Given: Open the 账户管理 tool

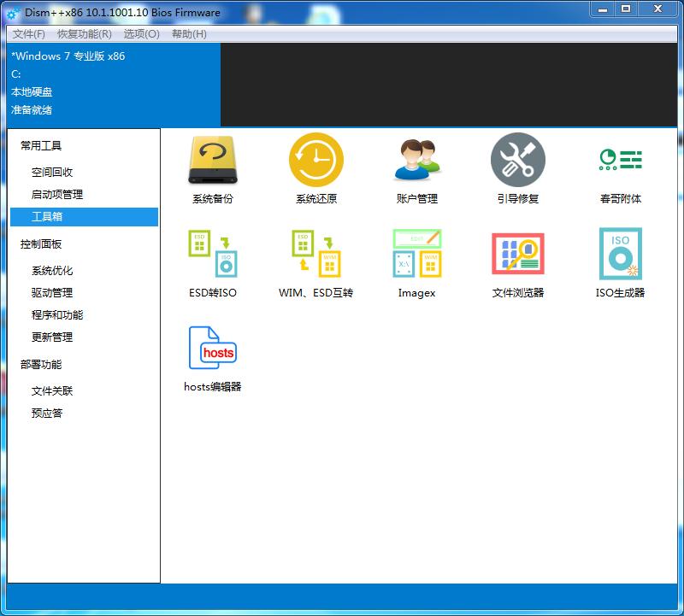Looking at the screenshot, I should 416,168.
